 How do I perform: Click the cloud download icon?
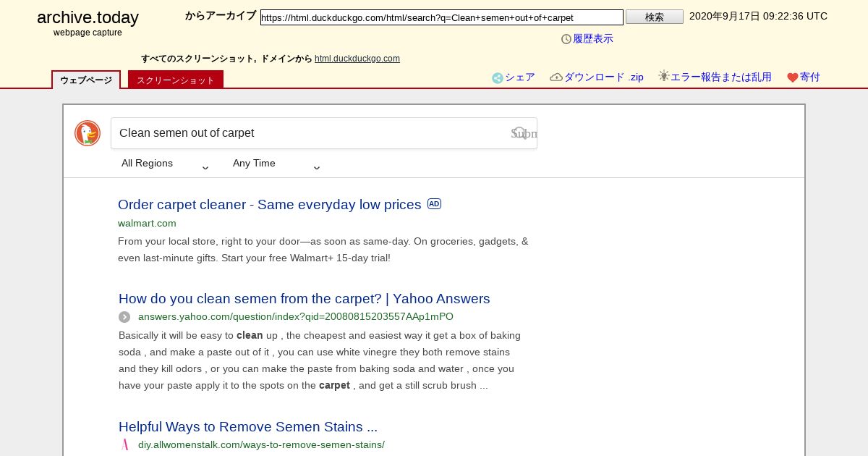(x=556, y=77)
